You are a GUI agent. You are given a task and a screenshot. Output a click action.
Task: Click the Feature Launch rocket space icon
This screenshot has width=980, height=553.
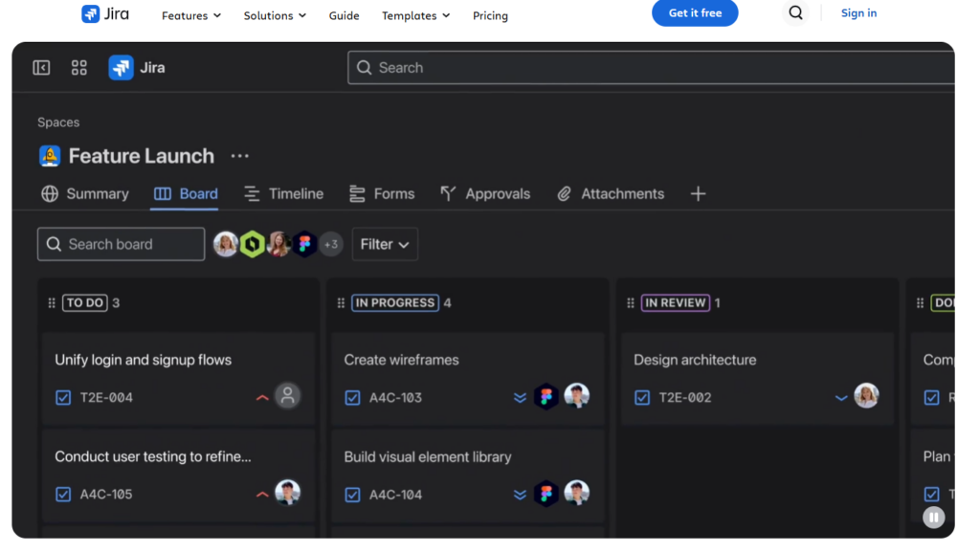(50, 156)
